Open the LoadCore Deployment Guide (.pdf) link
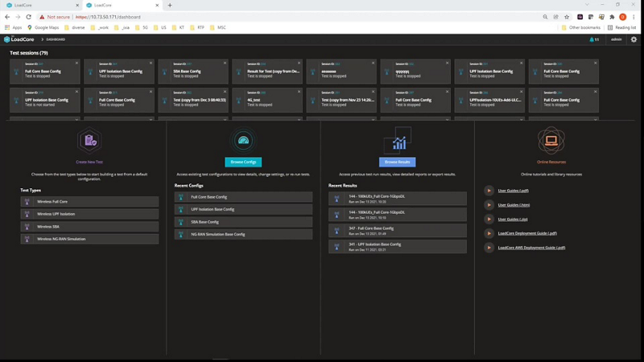Image resolution: width=644 pixels, height=362 pixels. (x=527, y=233)
